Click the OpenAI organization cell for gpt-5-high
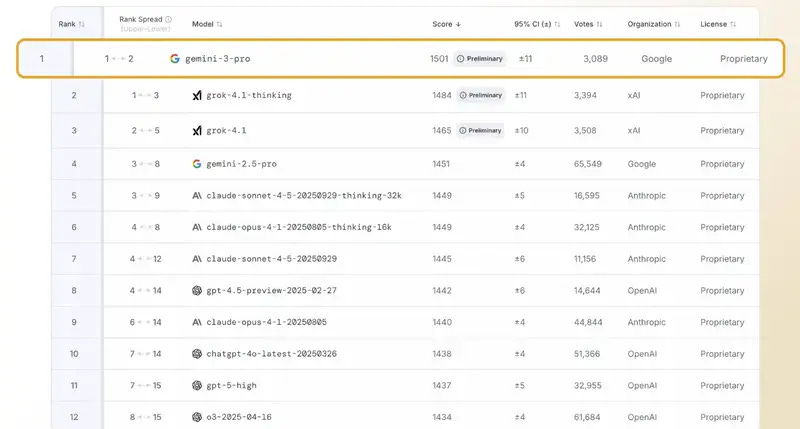Image resolution: width=800 pixels, height=429 pixels. click(x=642, y=385)
